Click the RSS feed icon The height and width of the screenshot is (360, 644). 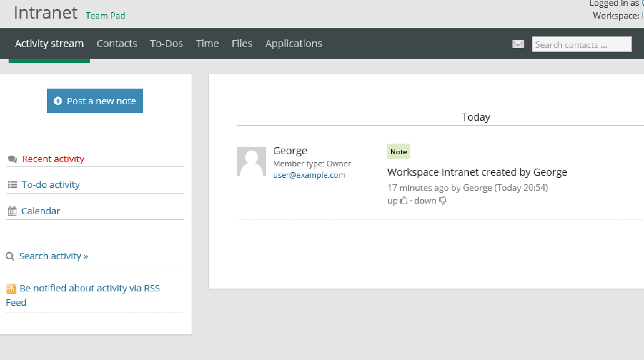[x=12, y=288]
